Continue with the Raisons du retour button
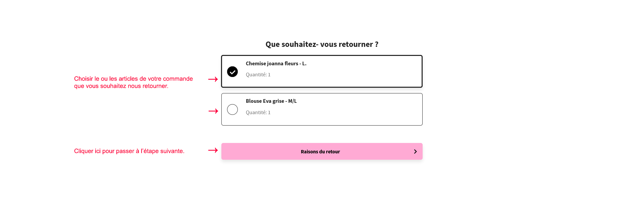 pos(322,151)
